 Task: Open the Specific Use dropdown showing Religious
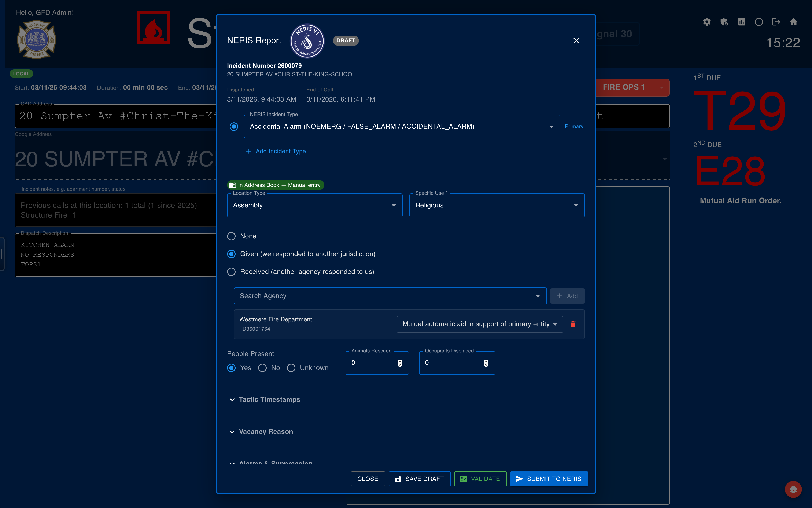click(497, 205)
